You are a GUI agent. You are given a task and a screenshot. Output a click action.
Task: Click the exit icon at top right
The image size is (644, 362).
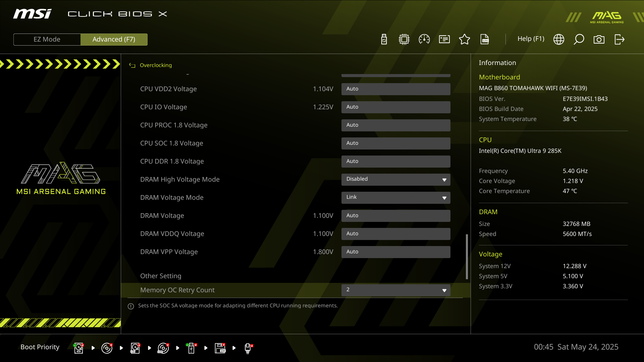tap(619, 39)
